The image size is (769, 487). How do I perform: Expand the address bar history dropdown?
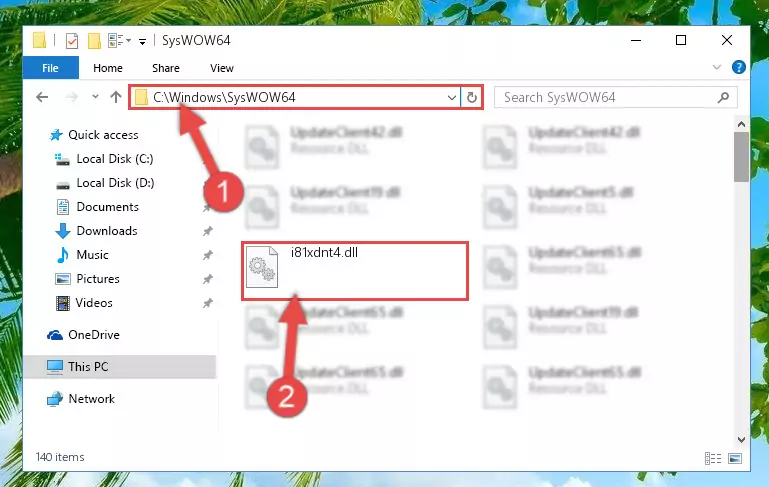(452, 98)
